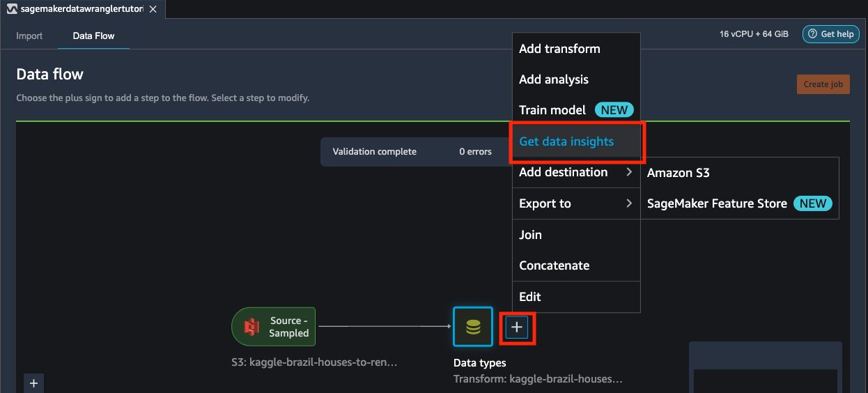Click the plus icon next to Data types node
Screen dimensions: 868x393
click(517, 327)
